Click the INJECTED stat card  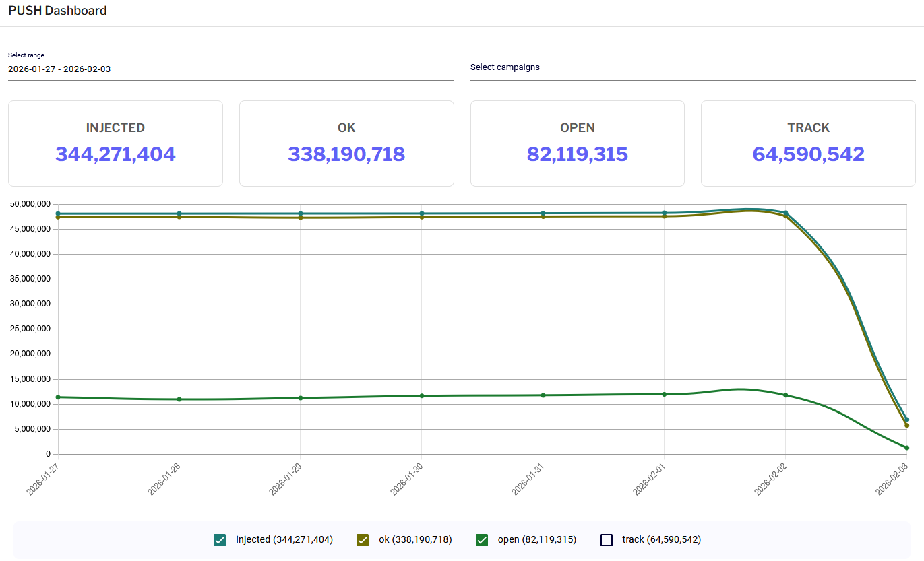[x=115, y=143]
